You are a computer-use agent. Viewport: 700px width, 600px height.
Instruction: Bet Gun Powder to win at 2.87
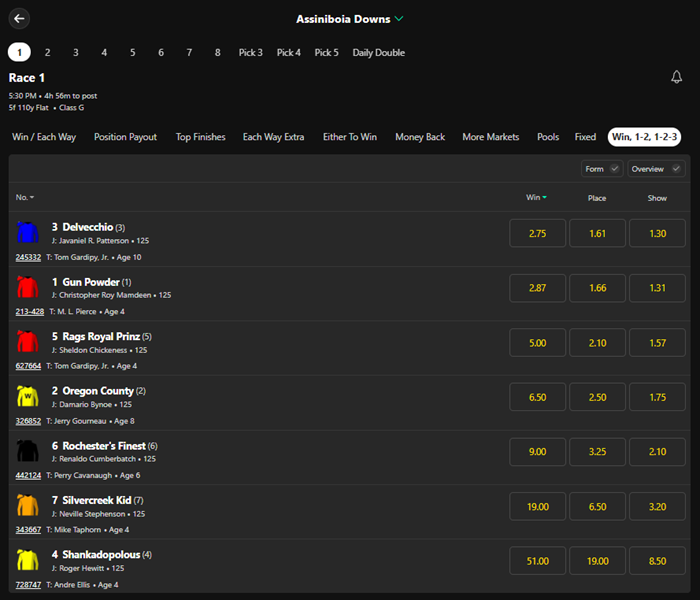click(538, 288)
